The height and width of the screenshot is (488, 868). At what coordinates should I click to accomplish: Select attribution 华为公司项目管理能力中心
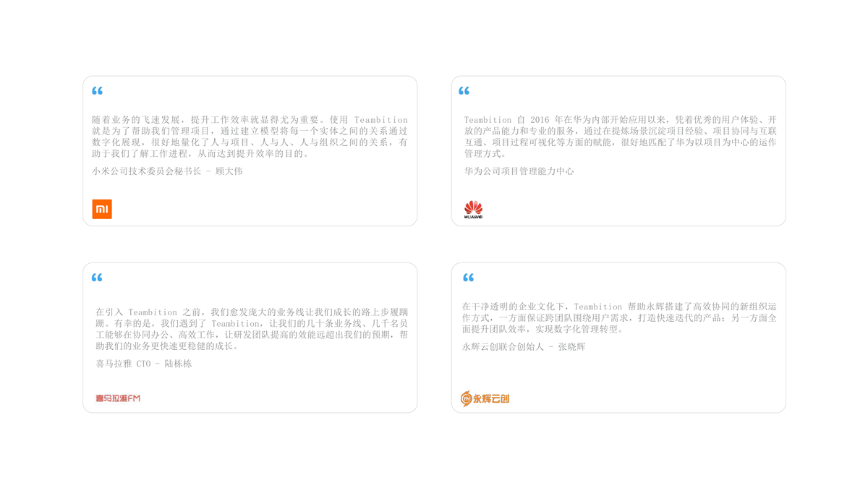[519, 171]
